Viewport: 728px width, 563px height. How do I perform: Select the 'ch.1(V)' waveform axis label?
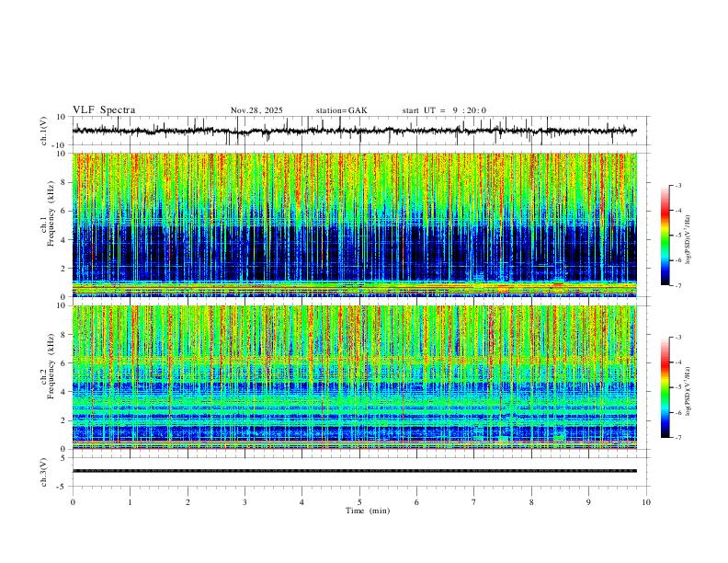[x=44, y=131]
